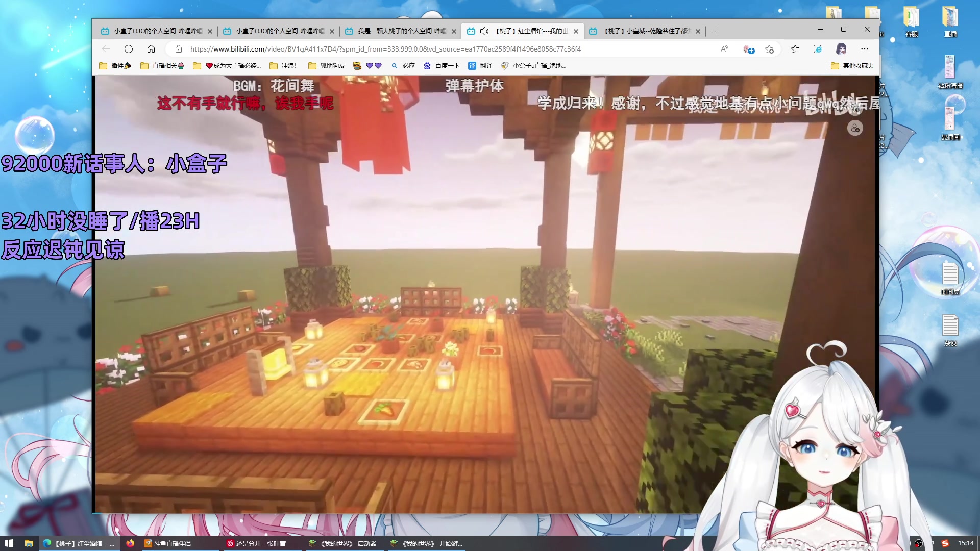Open the Sogou input method tray icon
The image size is (980, 551).
(945, 543)
